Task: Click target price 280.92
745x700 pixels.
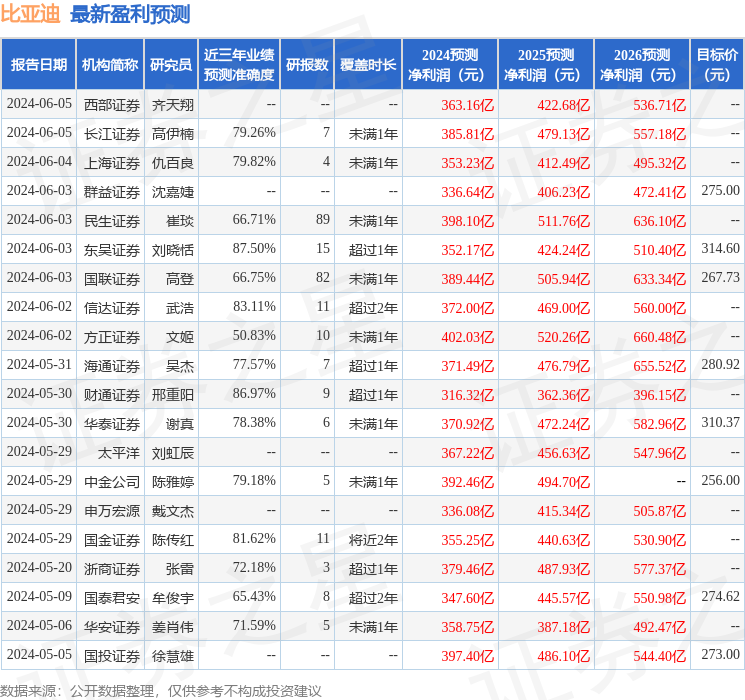Action: tap(720, 364)
